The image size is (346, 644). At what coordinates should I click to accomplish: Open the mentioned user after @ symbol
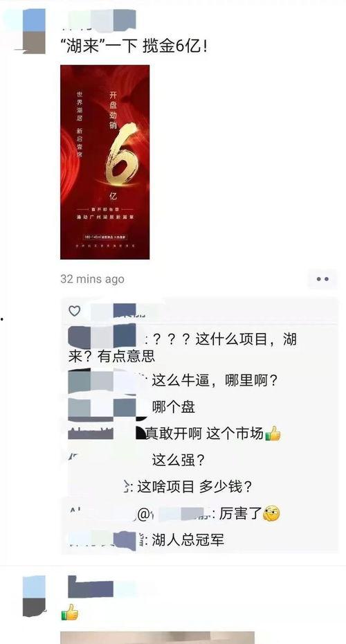tap(176, 514)
